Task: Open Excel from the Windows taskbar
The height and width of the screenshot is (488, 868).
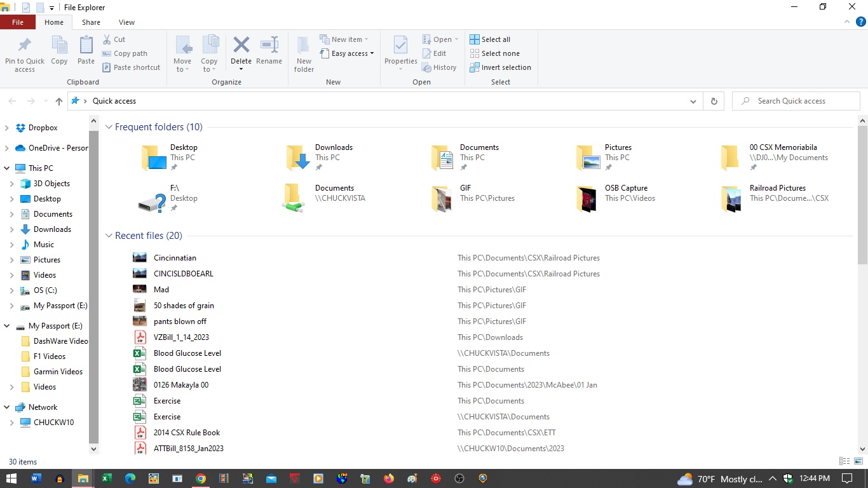Action: 107,478
